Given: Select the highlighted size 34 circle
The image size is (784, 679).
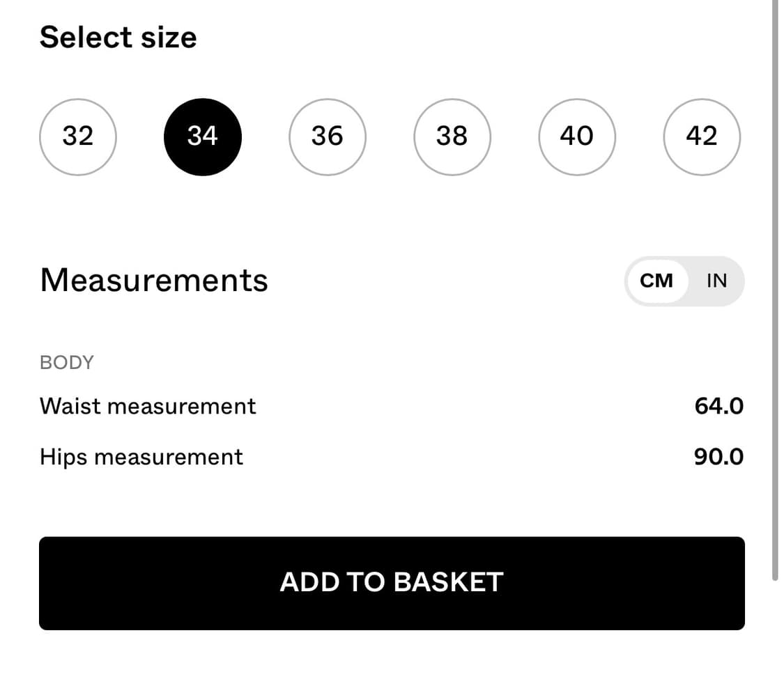Looking at the screenshot, I should coord(202,136).
